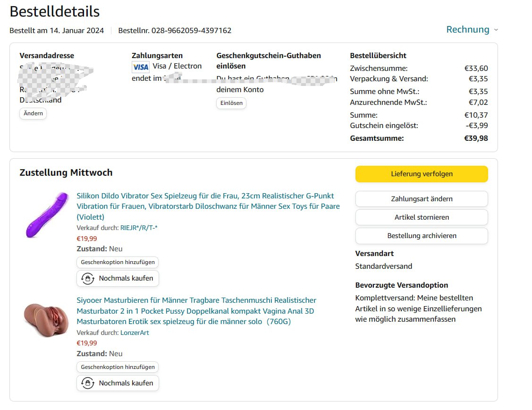This screenshot has width=532, height=410.
Task: Click the Ändern address button
Action: click(33, 113)
